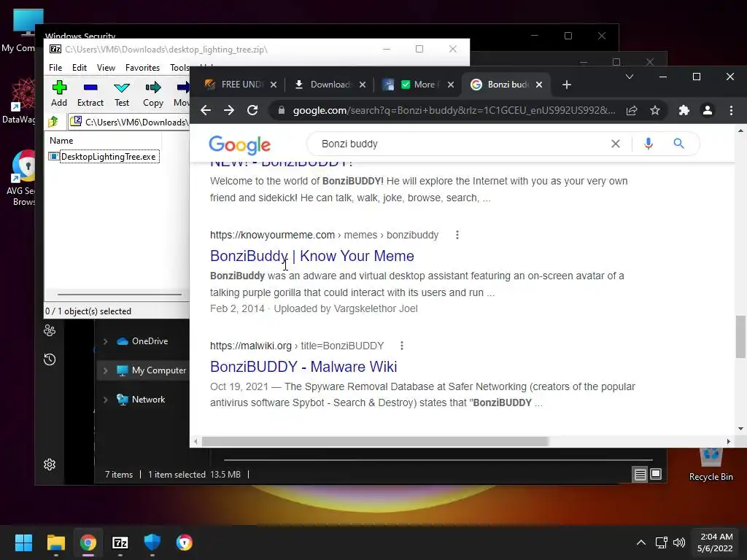Open Windows Security from taskbar

(152, 542)
